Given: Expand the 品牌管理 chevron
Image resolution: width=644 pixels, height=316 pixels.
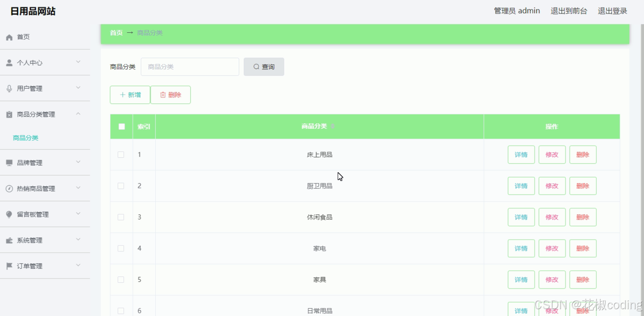Looking at the screenshot, I should tap(78, 162).
